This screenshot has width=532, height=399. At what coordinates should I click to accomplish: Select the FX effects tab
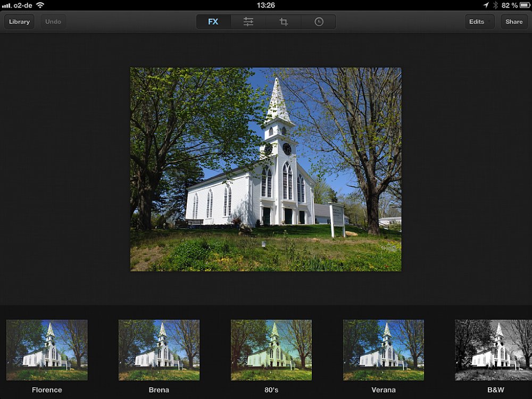pos(213,22)
